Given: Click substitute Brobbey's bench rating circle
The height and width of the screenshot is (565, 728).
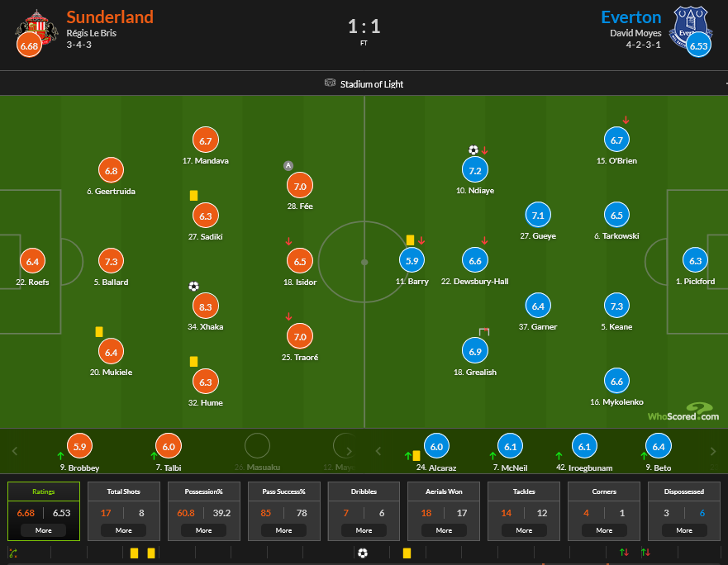Looking at the screenshot, I should coord(80,447).
